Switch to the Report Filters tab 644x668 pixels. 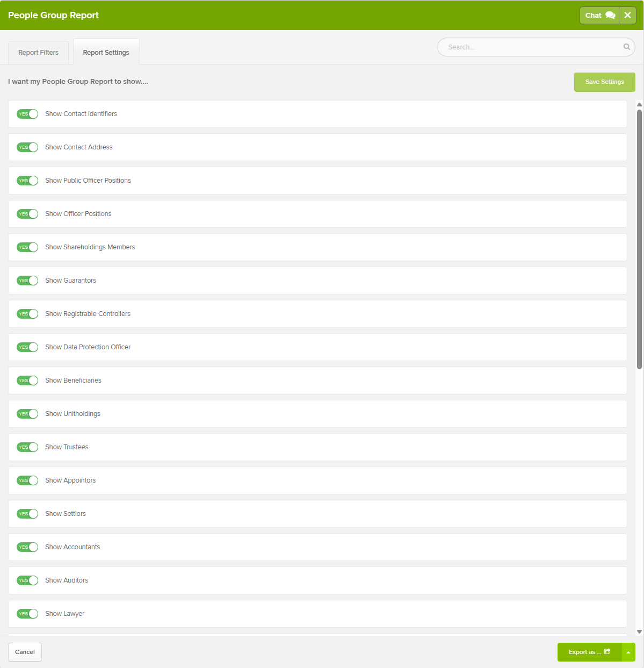(x=38, y=53)
